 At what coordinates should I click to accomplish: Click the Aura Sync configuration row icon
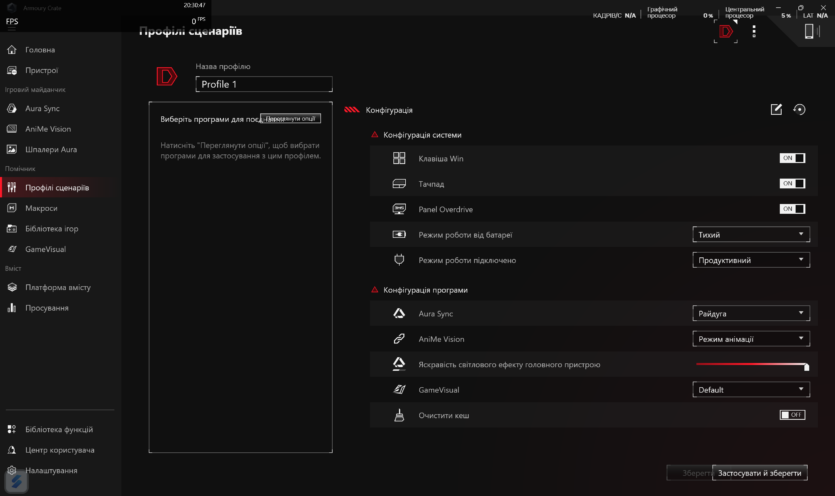399,313
